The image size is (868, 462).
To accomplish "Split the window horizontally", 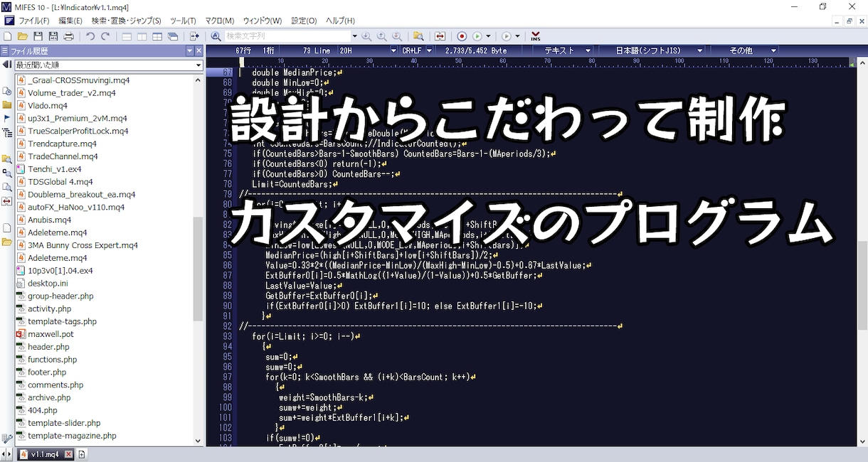I will coord(127,36).
